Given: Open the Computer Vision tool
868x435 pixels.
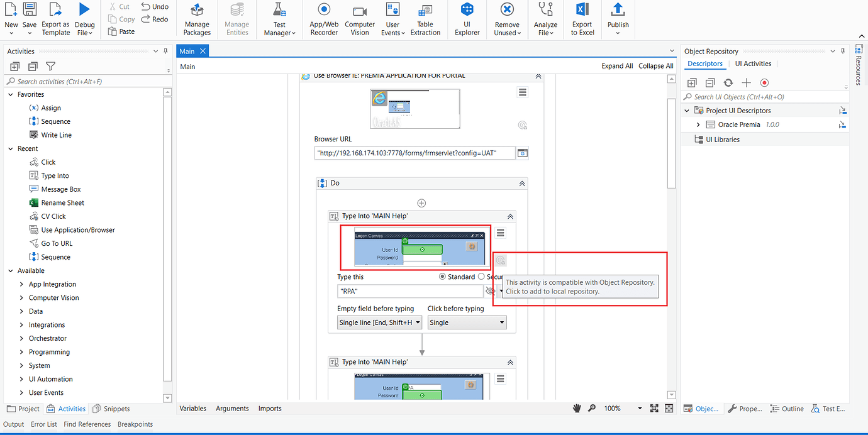Looking at the screenshot, I should (359, 19).
